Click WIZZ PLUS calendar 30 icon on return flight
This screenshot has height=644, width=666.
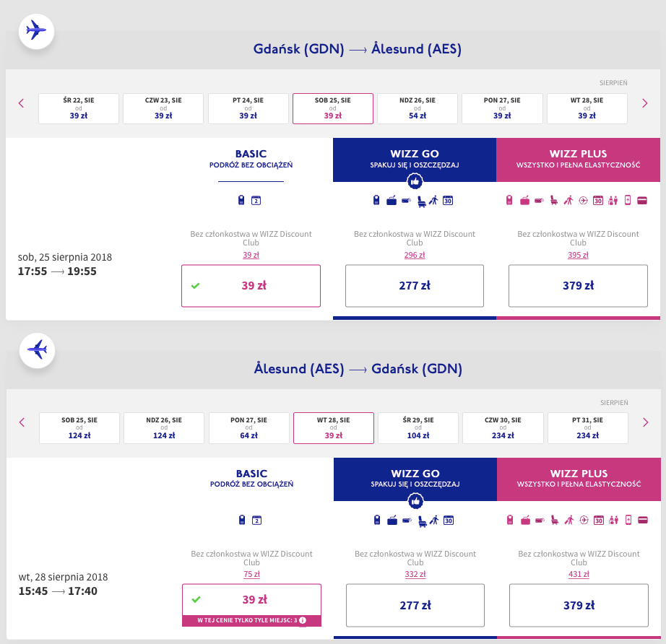click(x=599, y=520)
